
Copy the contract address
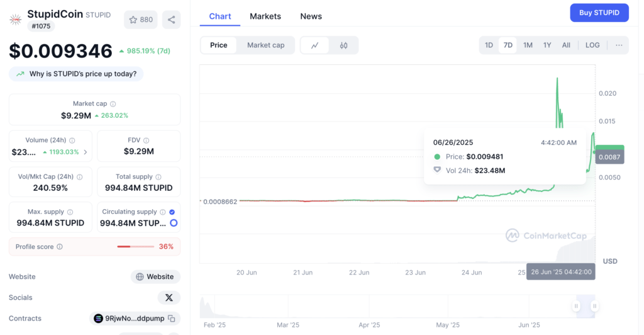[172, 319]
